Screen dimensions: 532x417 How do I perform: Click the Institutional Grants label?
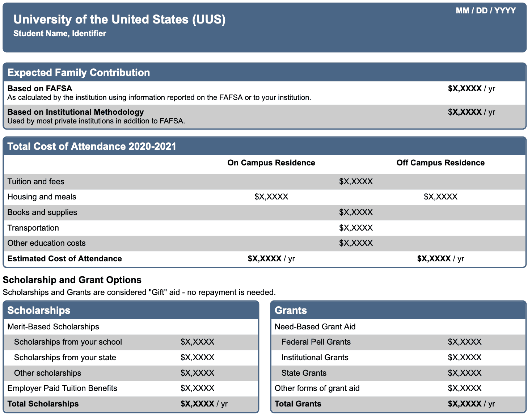pyautogui.click(x=315, y=358)
